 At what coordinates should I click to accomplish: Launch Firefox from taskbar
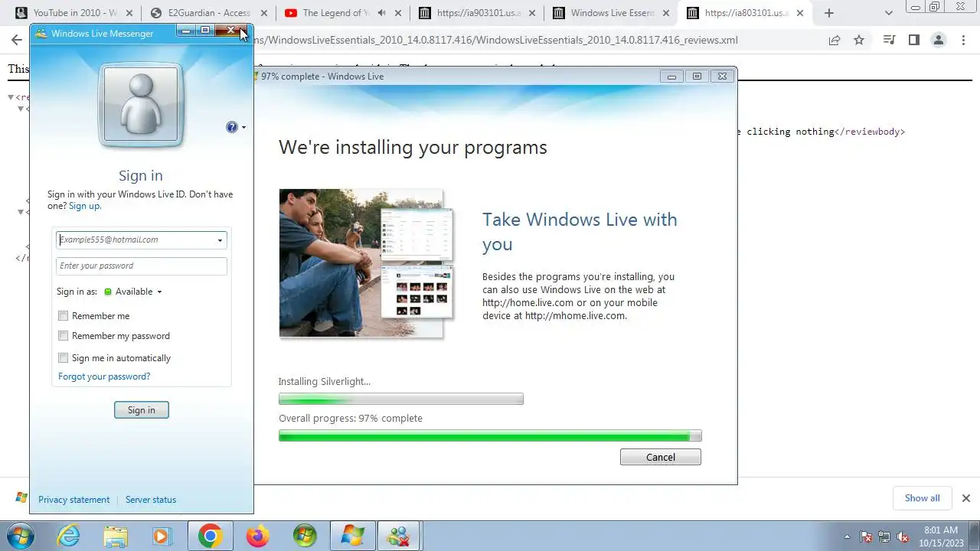(257, 536)
